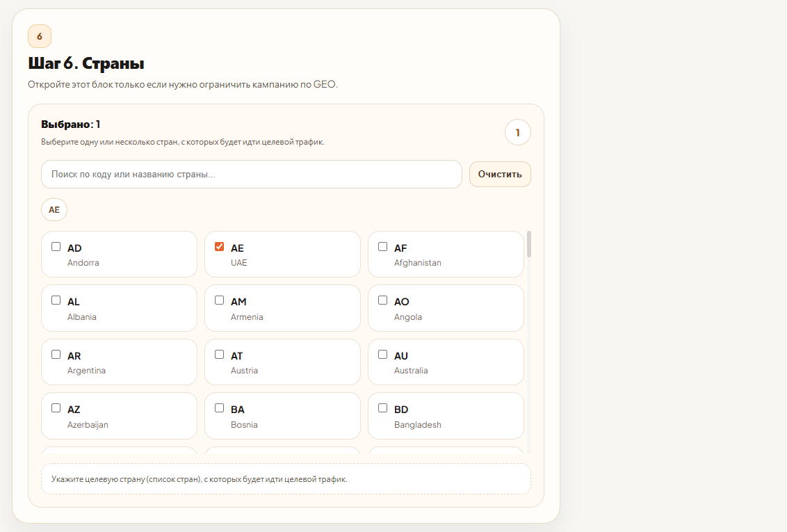This screenshot has width=787, height=532.
Task: Select the AL Albania checkbox
Action: (x=56, y=300)
